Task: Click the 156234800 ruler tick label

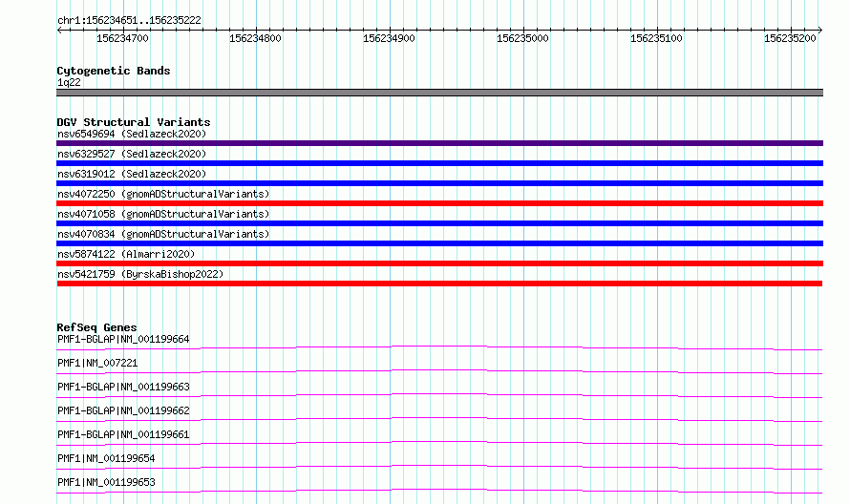Action: pos(255,38)
